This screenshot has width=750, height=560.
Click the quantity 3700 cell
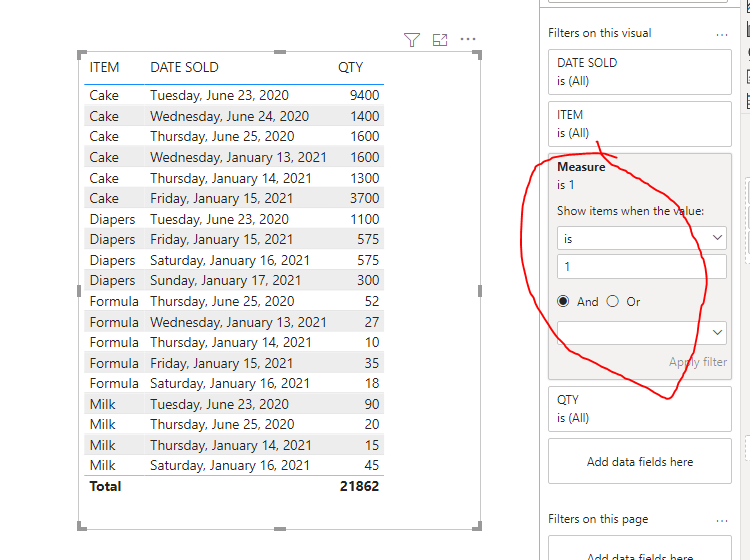[364, 198]
